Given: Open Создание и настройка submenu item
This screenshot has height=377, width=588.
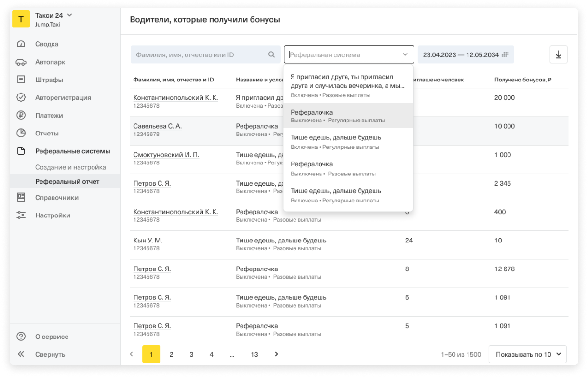Looking at the screenshot, I should coord(70,167).
